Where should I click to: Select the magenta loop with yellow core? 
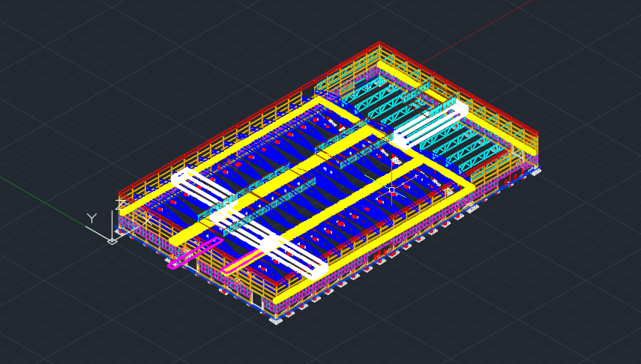click(244, 261)
